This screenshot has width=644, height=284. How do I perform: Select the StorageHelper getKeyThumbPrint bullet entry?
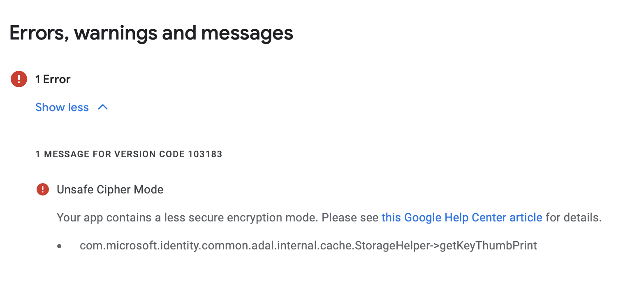pos(308,245)
